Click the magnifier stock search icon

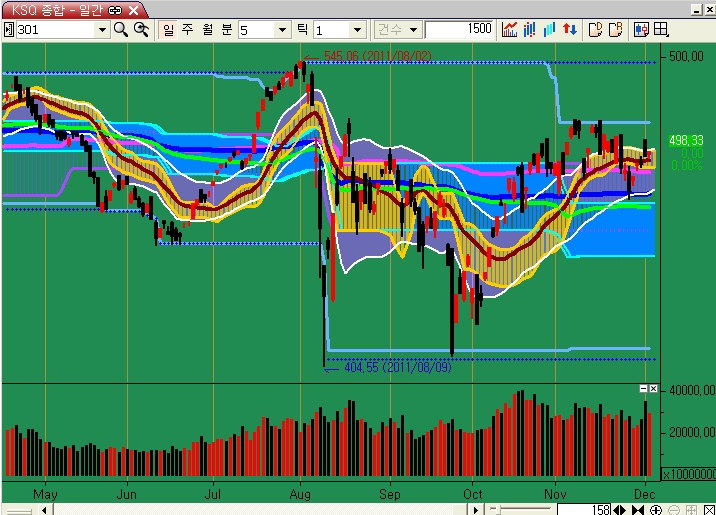click(121, 29)
